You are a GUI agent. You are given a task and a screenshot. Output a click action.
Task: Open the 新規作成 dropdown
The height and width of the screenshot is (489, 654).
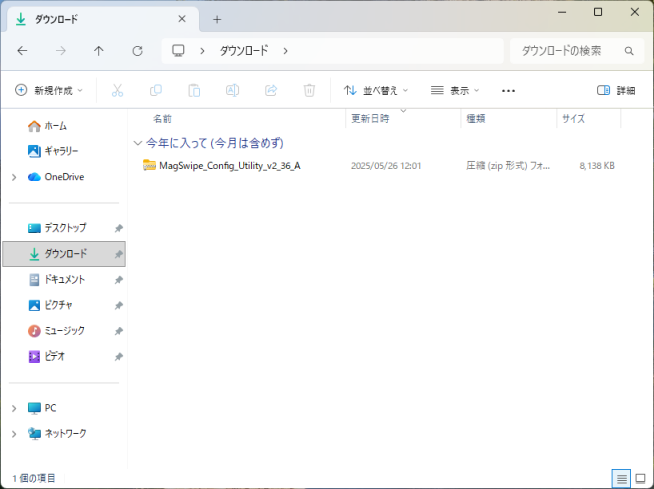pos(49,90)
